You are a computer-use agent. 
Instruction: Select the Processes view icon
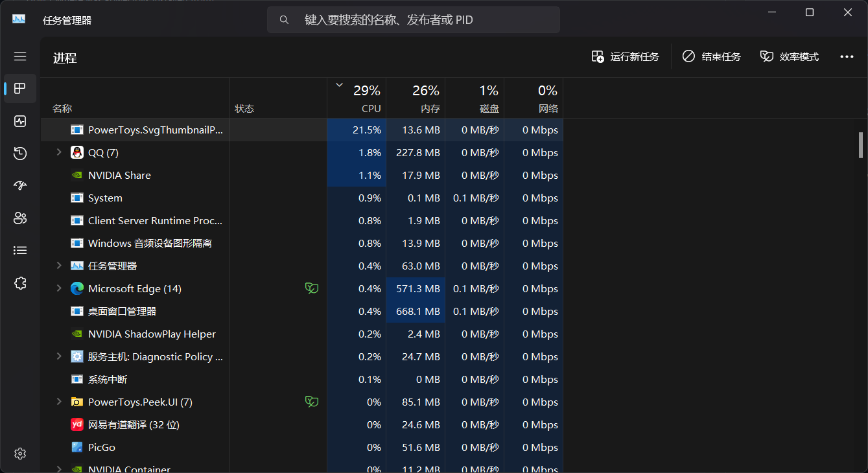tap(19, 89)
